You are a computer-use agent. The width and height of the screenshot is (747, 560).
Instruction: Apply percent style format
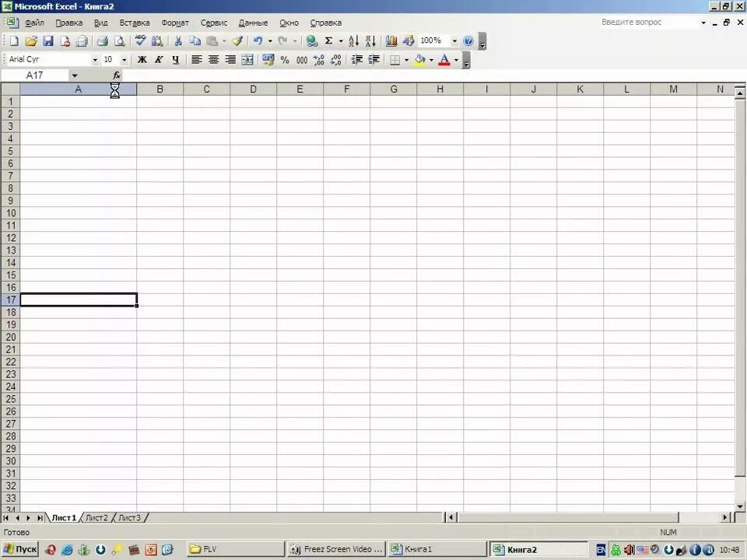(285, 60)
